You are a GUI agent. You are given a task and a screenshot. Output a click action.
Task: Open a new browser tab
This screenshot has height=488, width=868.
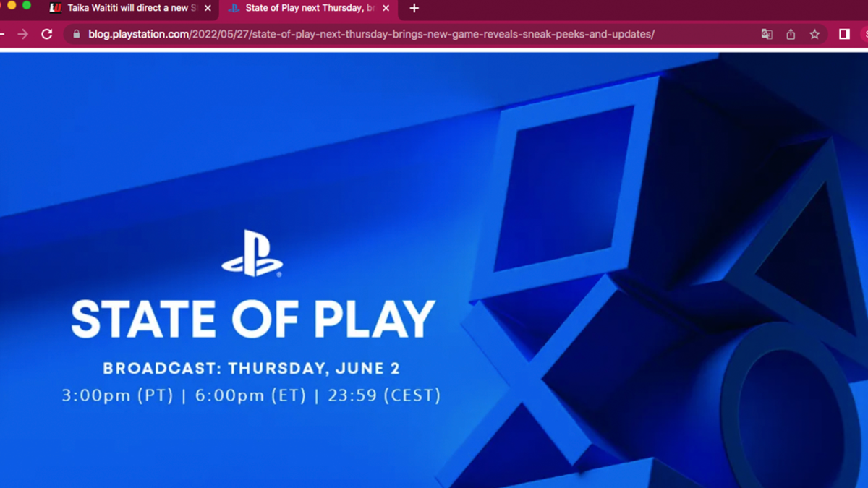[414, 9]
